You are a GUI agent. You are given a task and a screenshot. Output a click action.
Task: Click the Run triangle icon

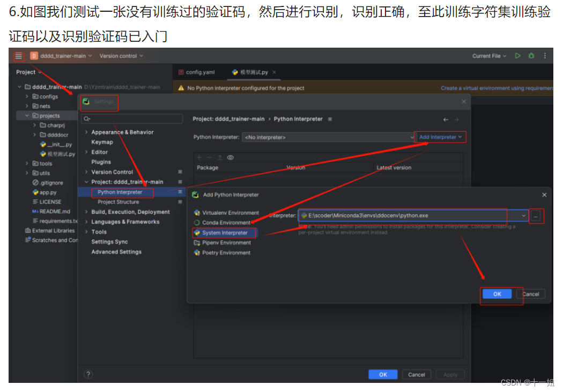518,56
